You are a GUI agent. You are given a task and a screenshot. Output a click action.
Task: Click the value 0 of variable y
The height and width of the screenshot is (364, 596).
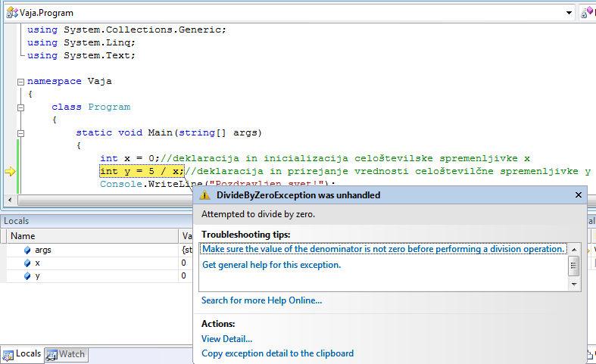[183, 276]
